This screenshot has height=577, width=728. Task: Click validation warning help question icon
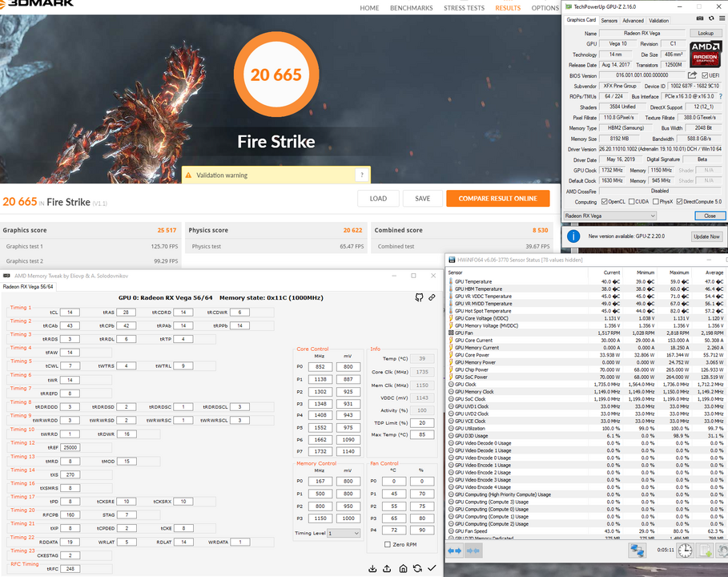pyautogui.click(x=362, y=176)
